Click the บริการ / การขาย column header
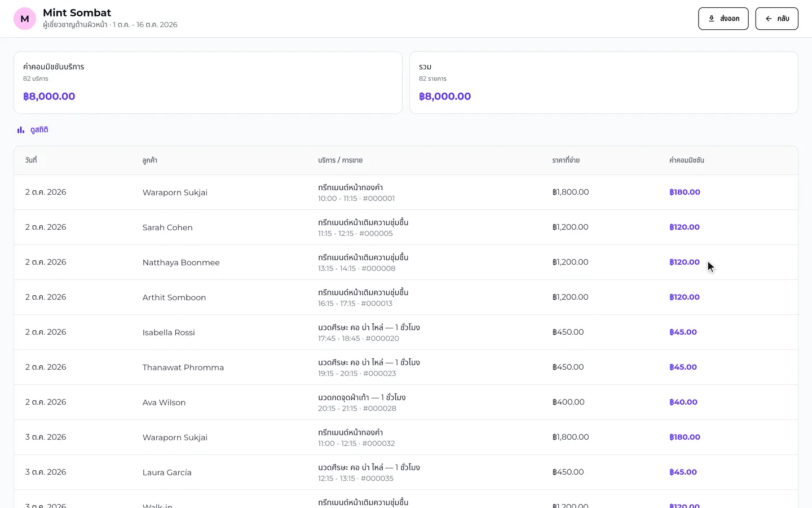 tap(340, 160)
